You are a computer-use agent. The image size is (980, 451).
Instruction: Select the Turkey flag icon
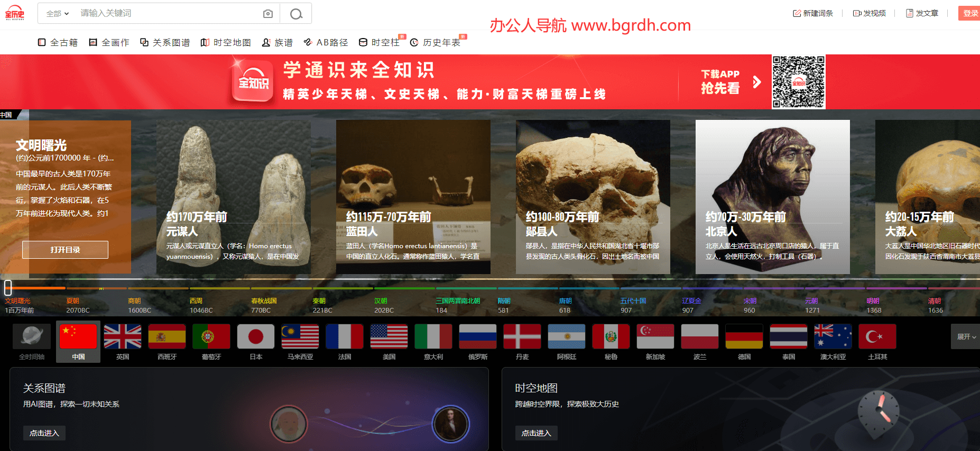pos(877,336)
